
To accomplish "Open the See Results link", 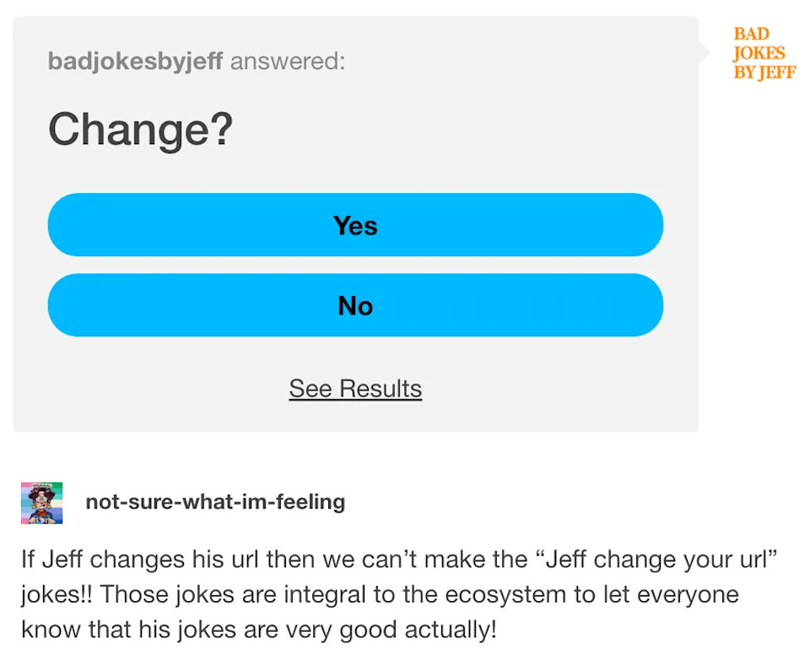I will click(355, 389).
